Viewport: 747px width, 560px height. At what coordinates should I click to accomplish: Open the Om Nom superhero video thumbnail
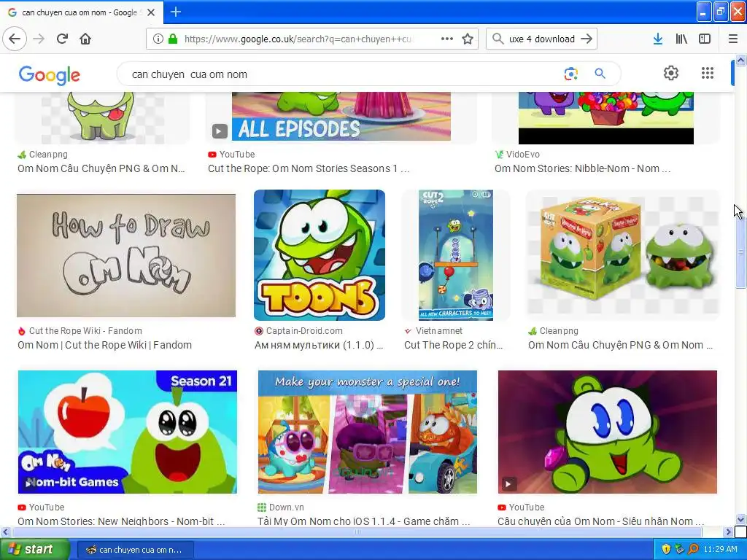click(x=608, y=432)
